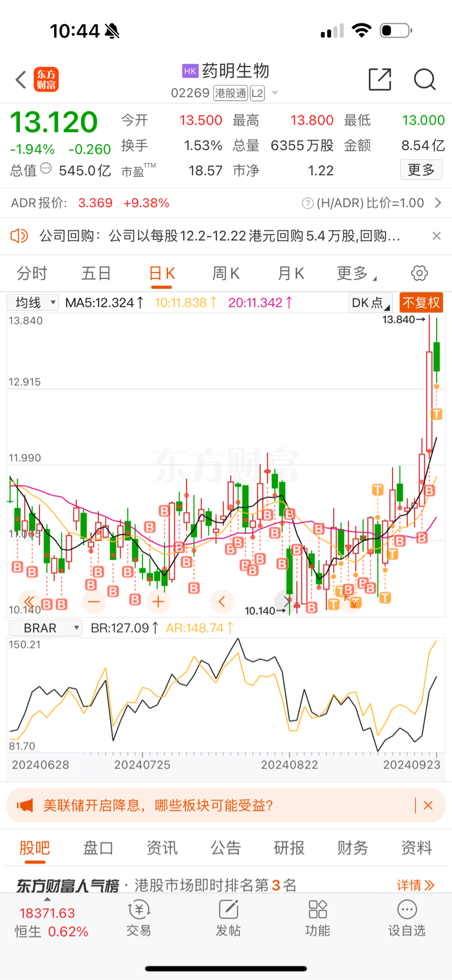Select the 日K tab

click(161, 273)
